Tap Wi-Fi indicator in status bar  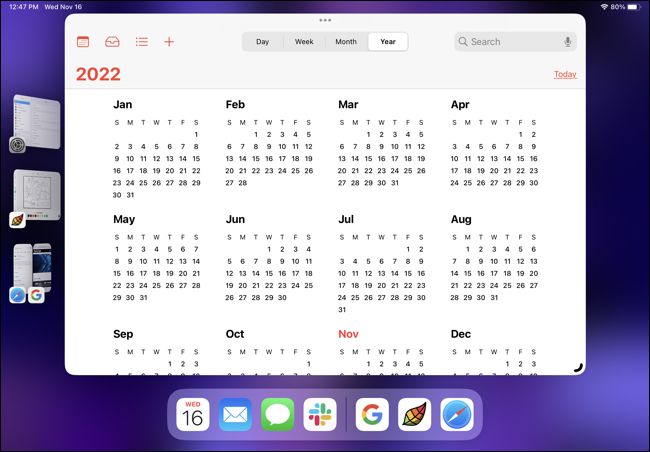click(x=604, y=7)
